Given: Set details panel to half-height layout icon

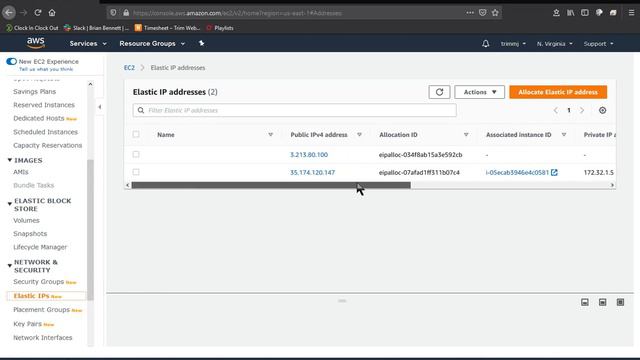Looking at the screenshot, I should [602, 302].
